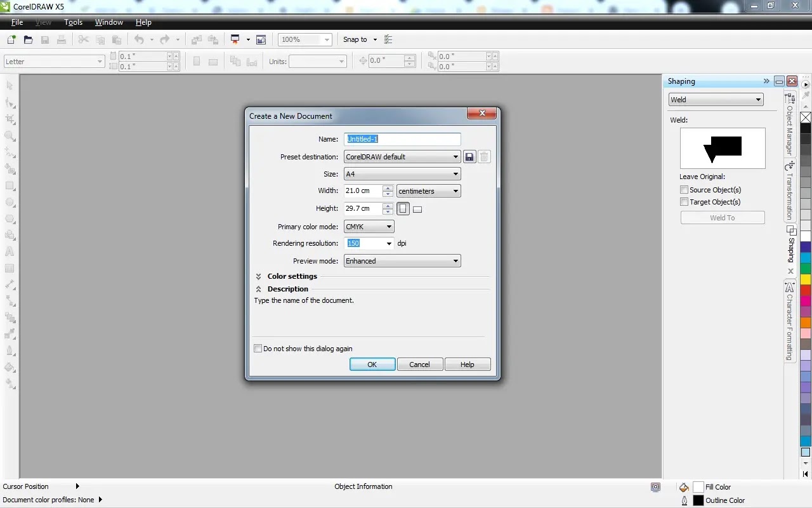
Task: Select landscape orientation button
Action: tap(417, 209)
